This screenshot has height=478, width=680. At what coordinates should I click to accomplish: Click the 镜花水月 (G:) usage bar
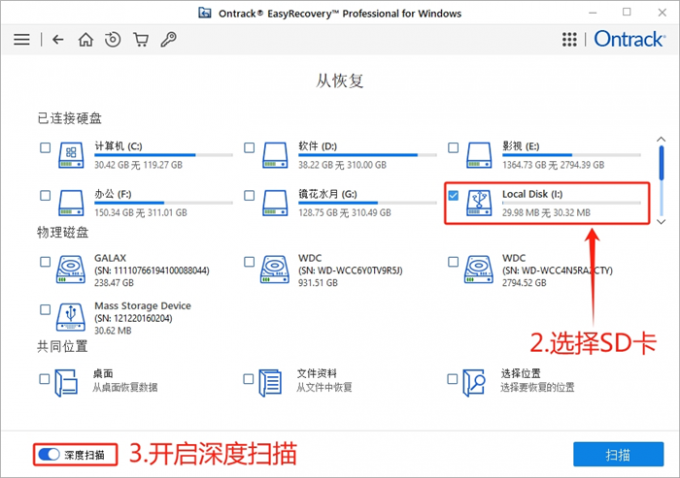[x=367, y=203]
